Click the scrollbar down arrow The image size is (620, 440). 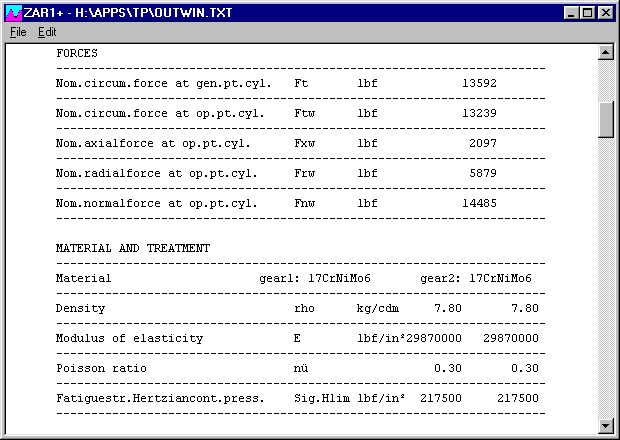605,426
